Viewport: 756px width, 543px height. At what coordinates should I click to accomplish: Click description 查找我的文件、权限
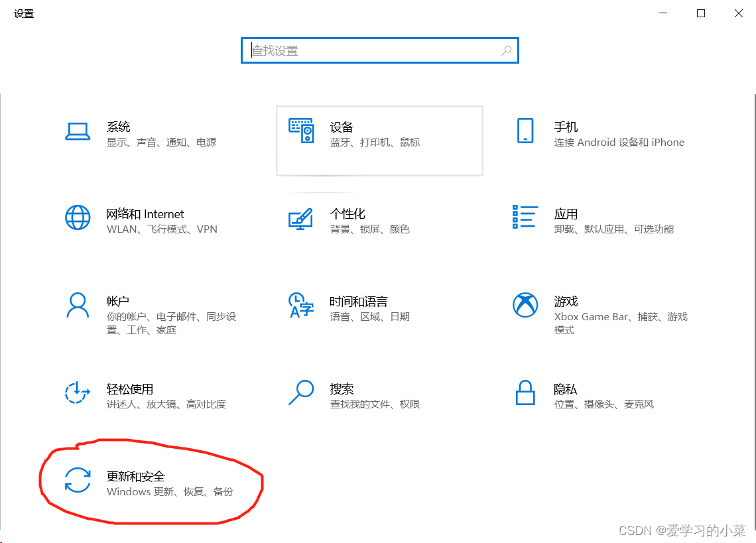pos(375,404)
